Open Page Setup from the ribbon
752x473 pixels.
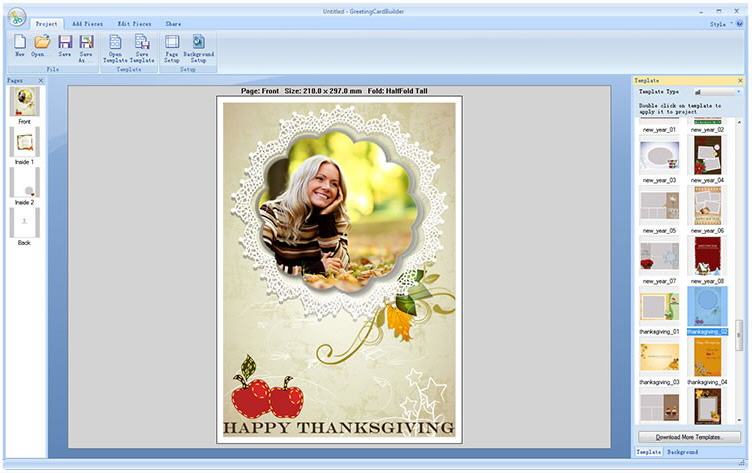tap(172, 49)
